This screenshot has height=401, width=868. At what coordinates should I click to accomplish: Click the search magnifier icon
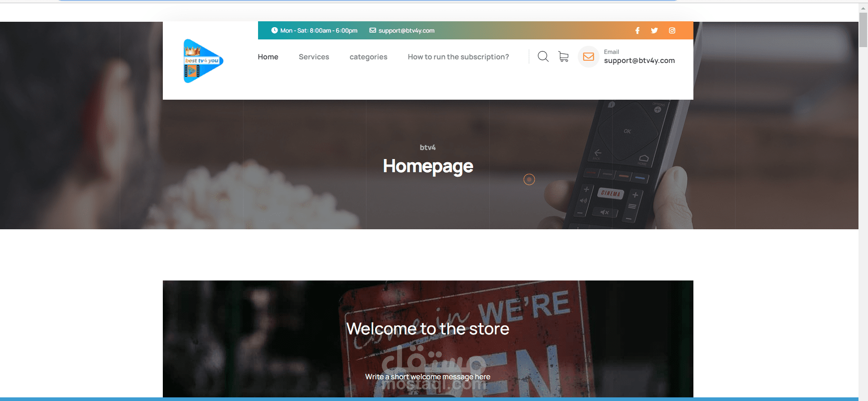(543, 57)
